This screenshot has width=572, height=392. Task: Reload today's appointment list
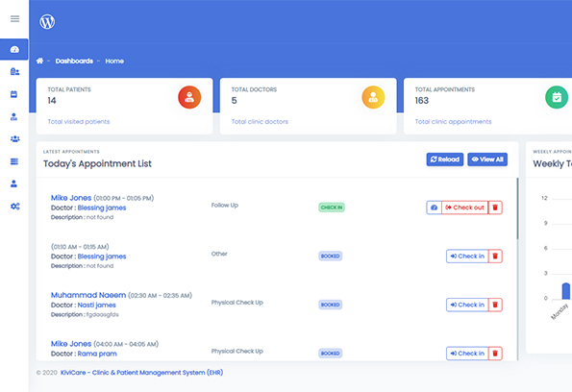coord(445,159)
